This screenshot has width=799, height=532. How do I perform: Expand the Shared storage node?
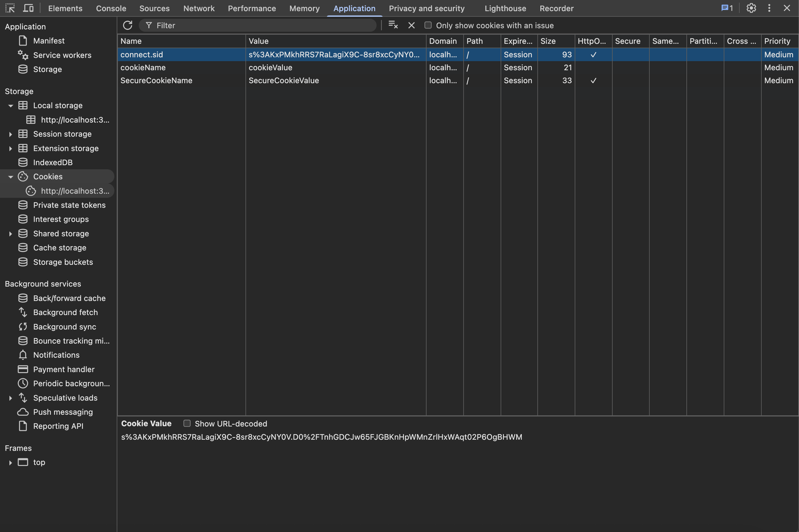(11, 234)
